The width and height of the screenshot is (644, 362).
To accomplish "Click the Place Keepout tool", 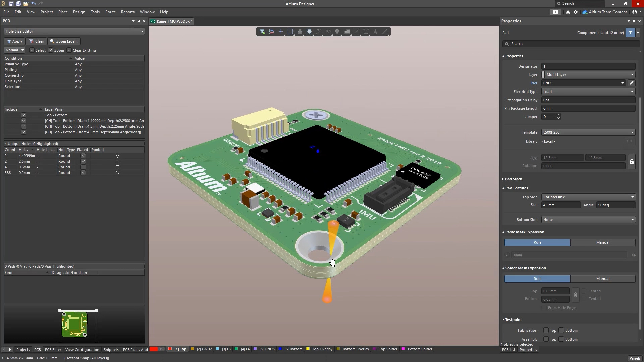I will (x=357, y=32).
